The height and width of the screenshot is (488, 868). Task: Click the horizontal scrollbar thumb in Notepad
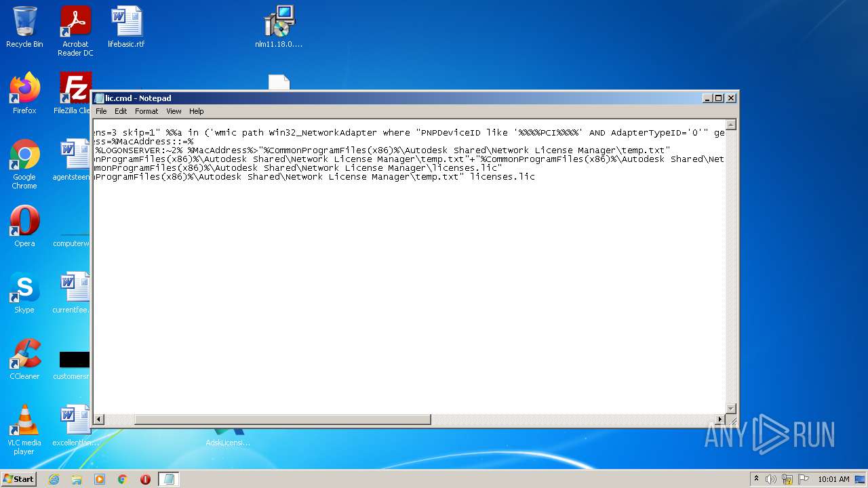click(x=282, y=420)
